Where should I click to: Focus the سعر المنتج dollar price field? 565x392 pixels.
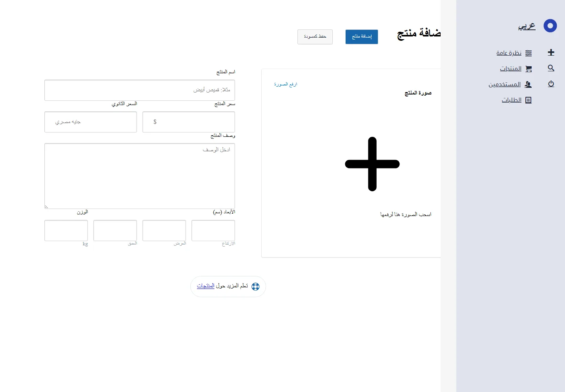point(189,122)
